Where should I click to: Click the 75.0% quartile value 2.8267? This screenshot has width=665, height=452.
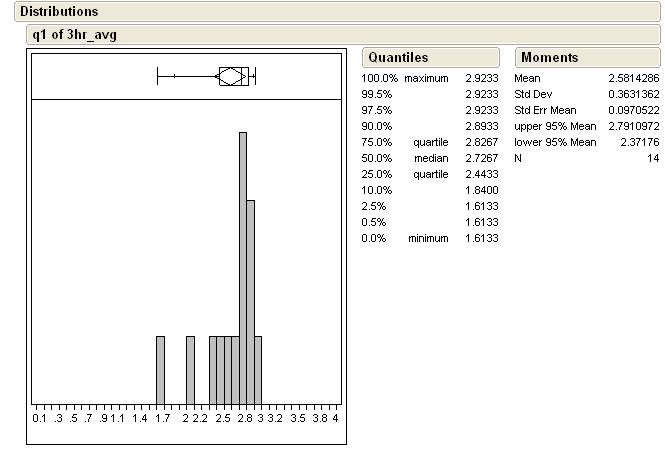point(481,142)
